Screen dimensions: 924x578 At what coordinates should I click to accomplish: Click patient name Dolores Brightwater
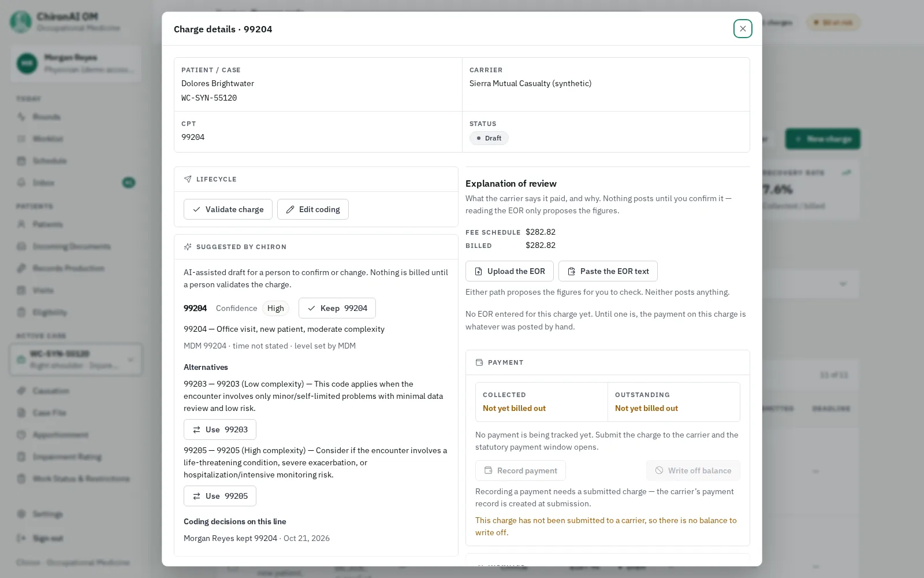coord(218,83)
